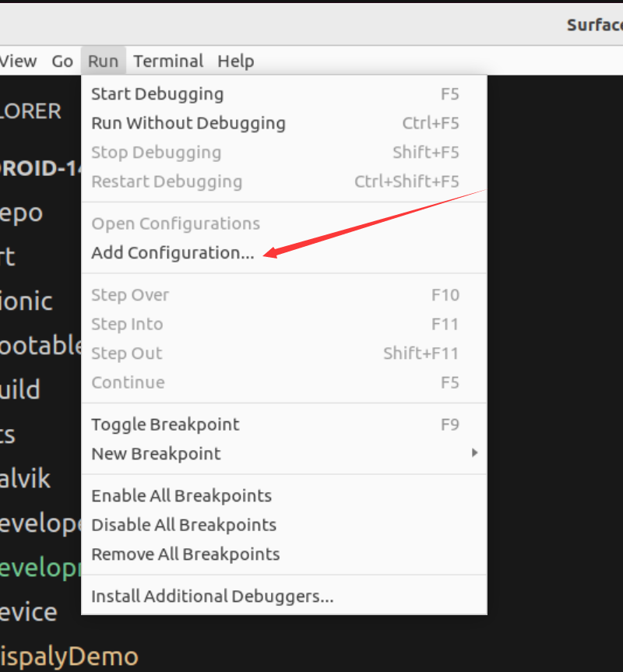Expand the build folder in Explorer
Screen dimensions: 623x672
20,389
